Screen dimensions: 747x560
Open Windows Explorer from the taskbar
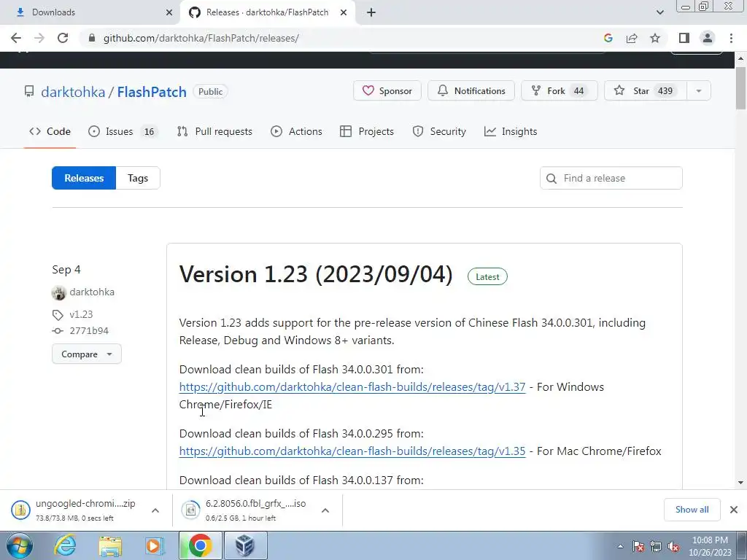point(110,546)
